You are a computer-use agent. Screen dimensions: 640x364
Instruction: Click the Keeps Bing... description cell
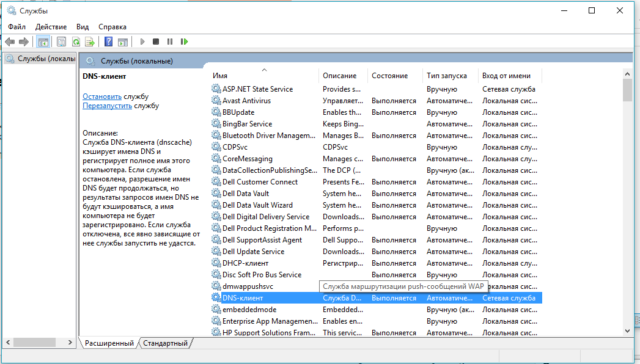[343, 123]
